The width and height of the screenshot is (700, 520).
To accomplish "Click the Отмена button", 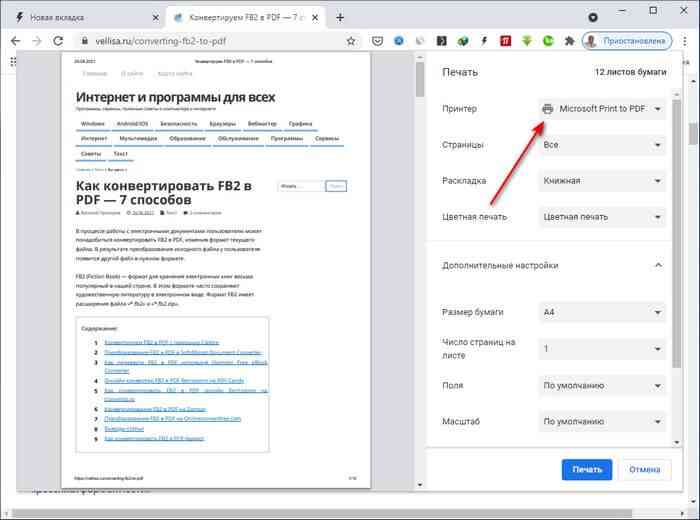I will tap(645, 470).
